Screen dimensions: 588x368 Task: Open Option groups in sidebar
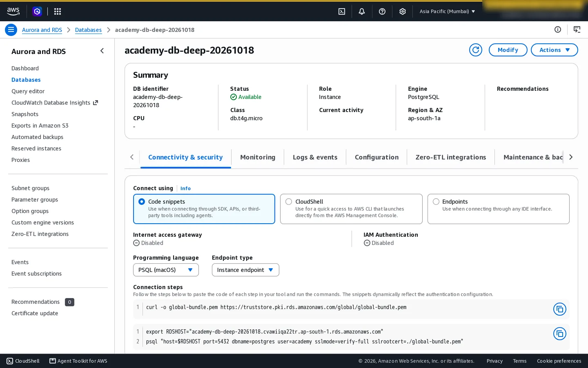30,211
